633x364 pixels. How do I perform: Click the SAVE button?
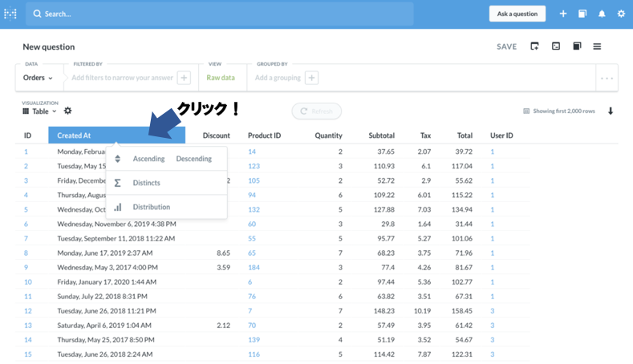tap(507, 47)
